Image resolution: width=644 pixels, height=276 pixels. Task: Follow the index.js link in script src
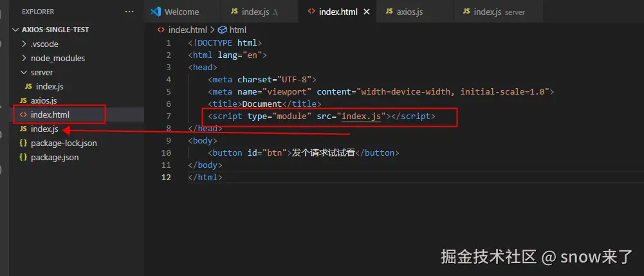362,116
